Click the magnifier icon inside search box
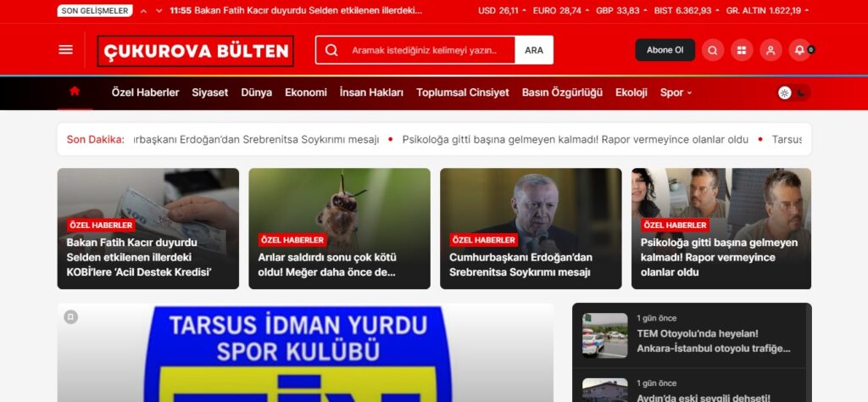 [331, 50]
